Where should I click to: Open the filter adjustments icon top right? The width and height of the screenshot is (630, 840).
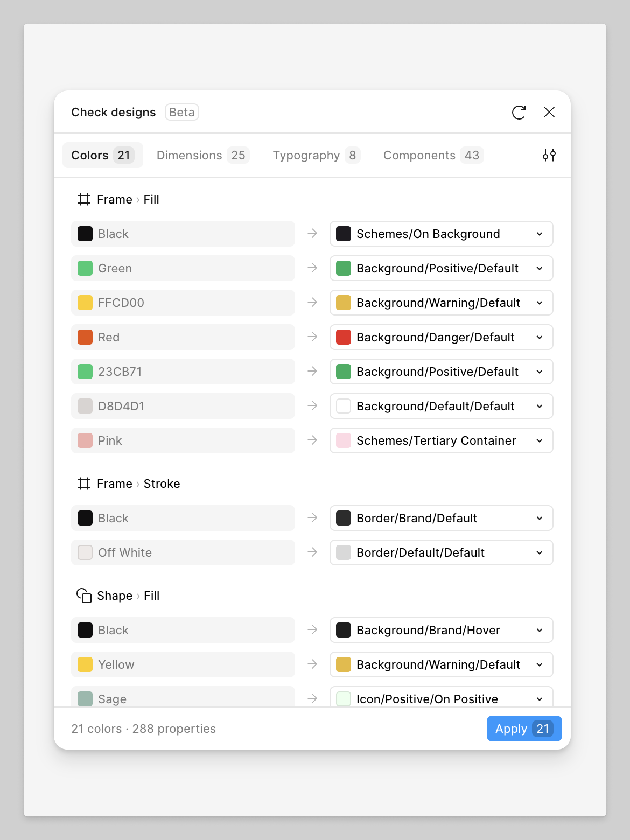click(549, 155)
